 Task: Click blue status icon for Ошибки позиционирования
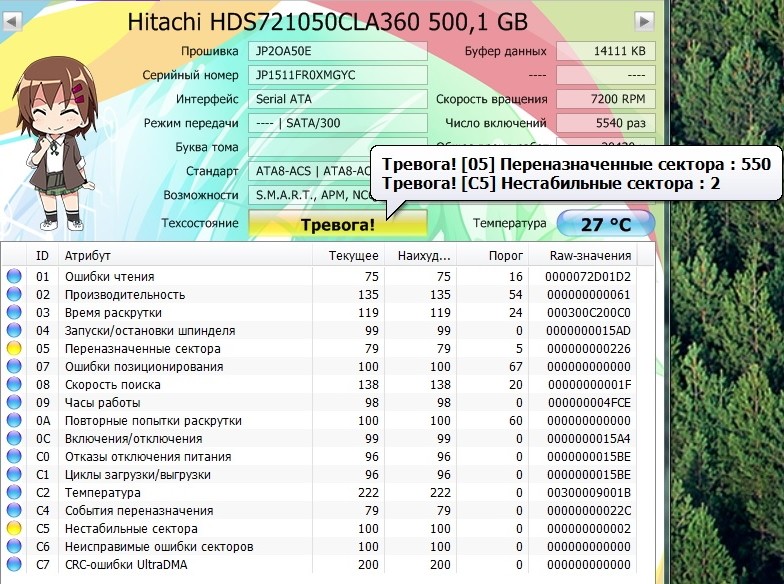(14, 366)
